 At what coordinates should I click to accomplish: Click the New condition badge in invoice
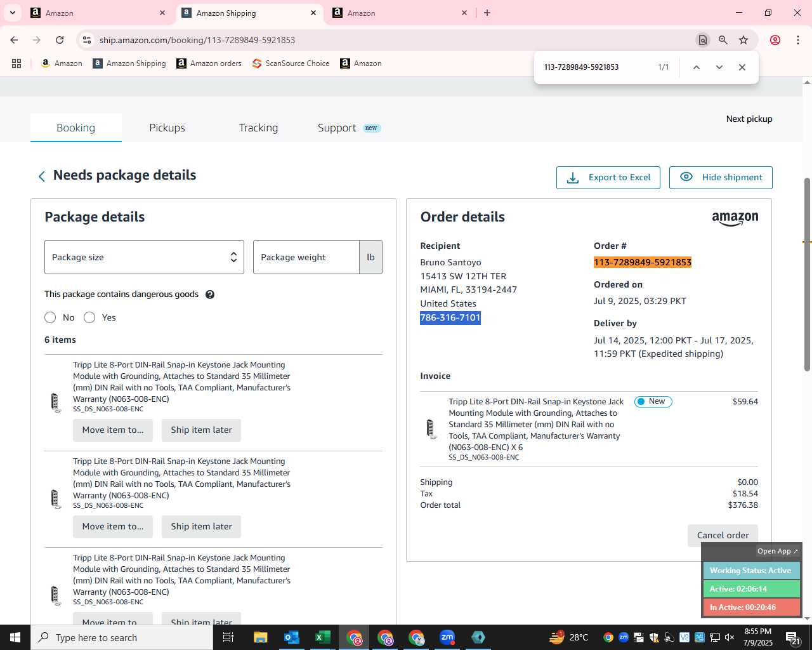[653, 402]
